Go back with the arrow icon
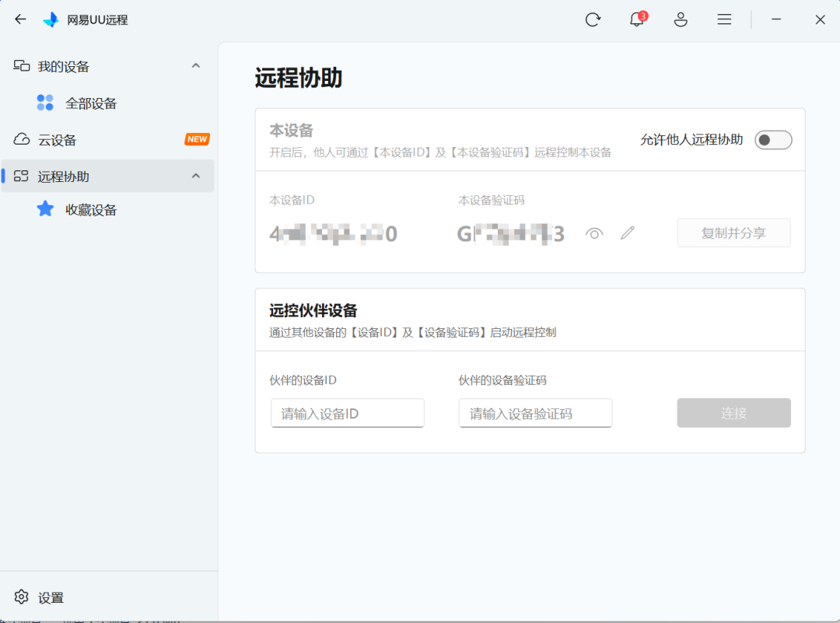840x623 pixels. [20, 19]
